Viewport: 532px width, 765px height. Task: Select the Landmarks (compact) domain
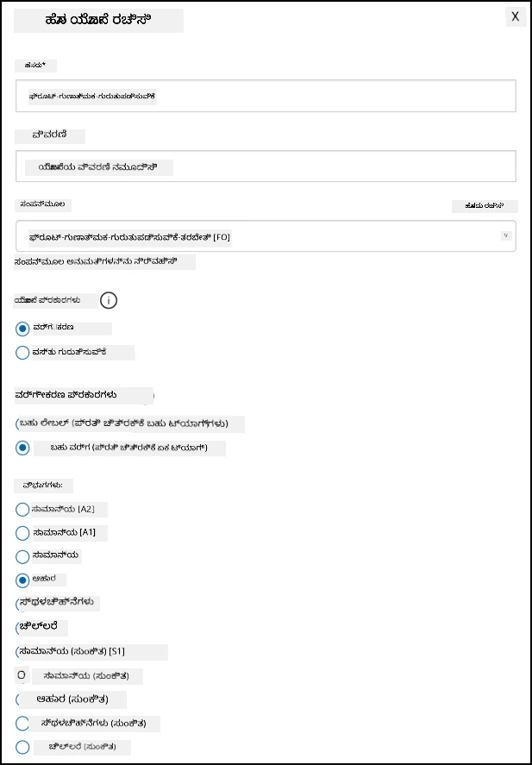click(22, 724)
